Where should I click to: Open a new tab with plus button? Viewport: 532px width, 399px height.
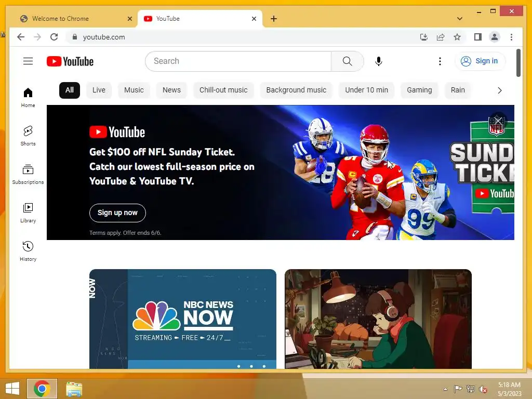pos(273,19)
